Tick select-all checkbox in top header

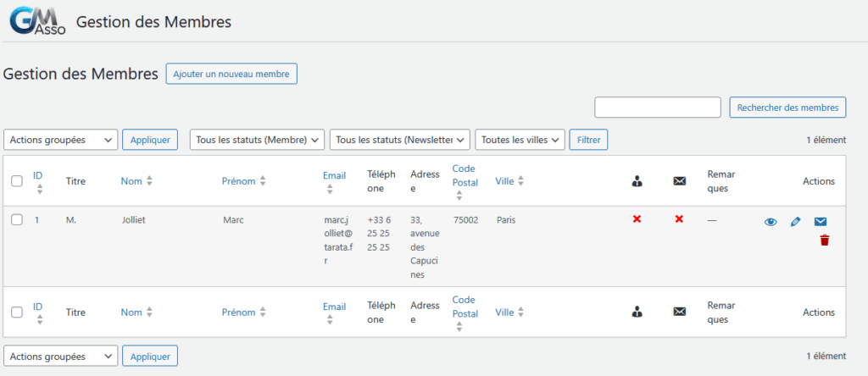pos(17,181)
